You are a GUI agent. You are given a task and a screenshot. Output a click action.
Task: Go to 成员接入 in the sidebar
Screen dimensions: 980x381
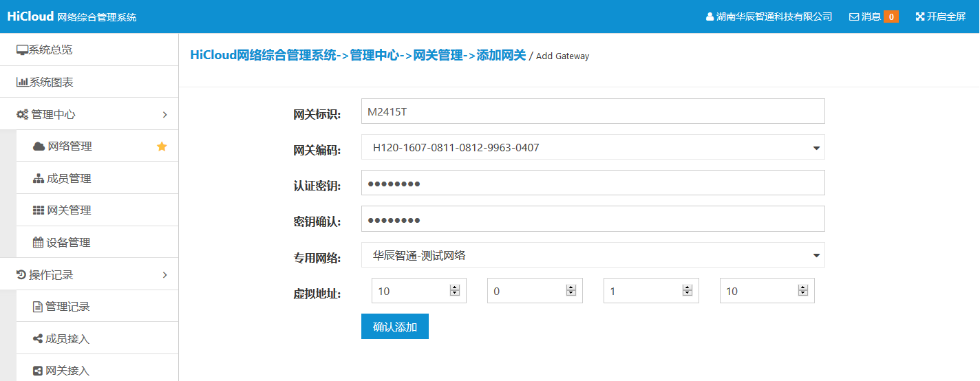67,339
